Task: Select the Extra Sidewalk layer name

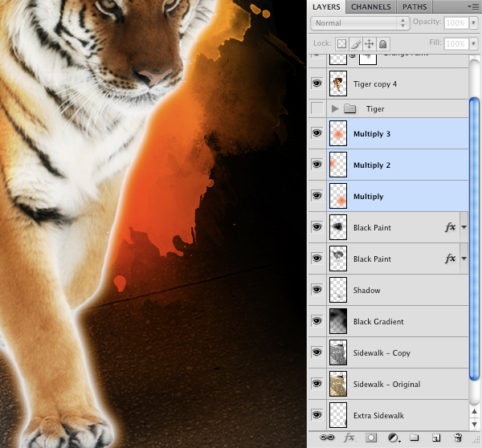Action: click(378, 416)
